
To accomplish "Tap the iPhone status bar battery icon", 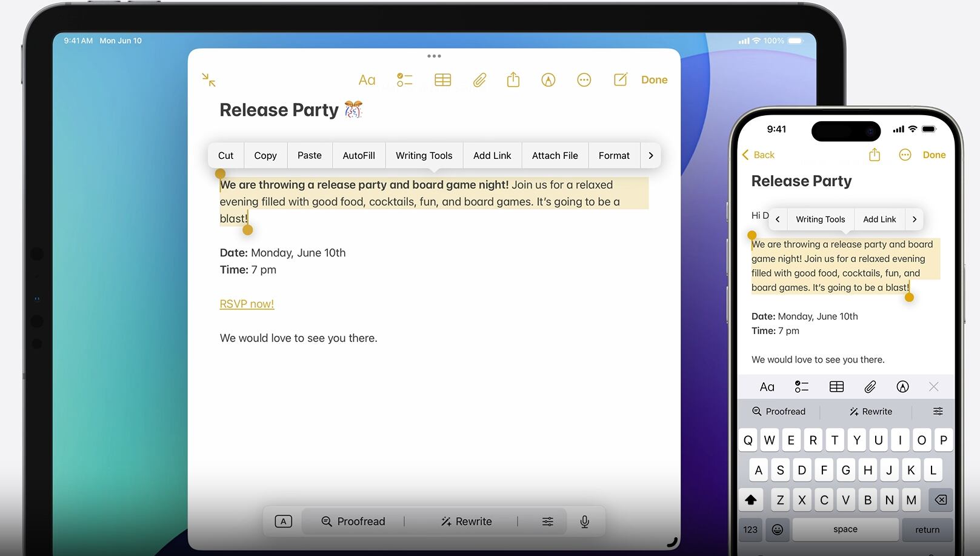I will click(929, 129).
